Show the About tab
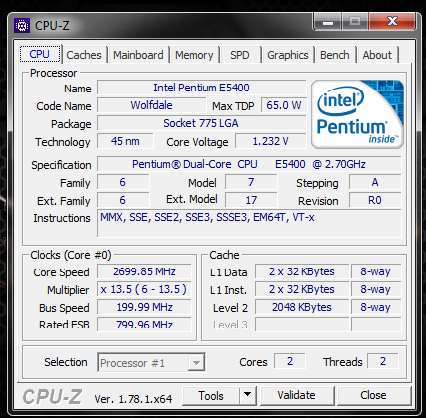 tap(377, 55)
